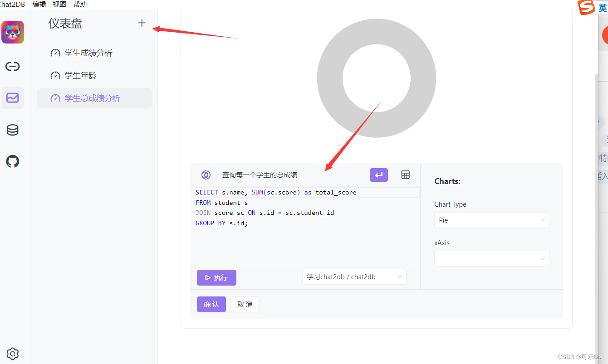Viewport: 608px width, 364px height.
Task: Open the database icon in sidebar
Action: point(13,130)
